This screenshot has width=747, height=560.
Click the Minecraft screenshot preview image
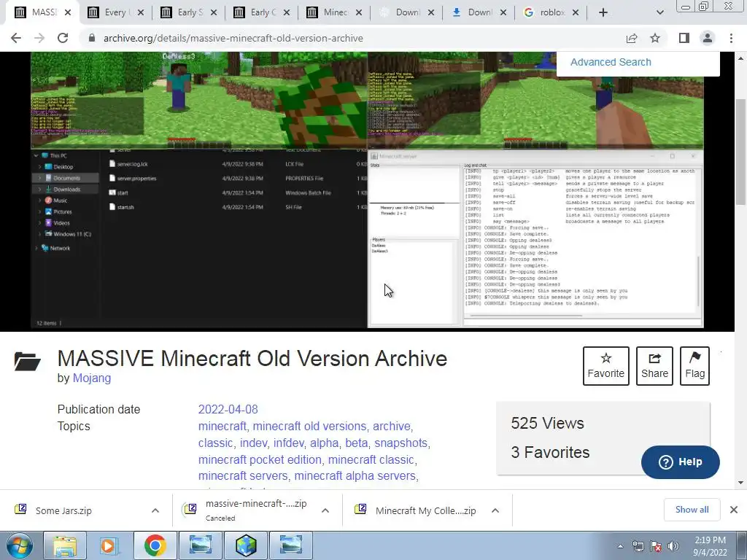point(368,190)
